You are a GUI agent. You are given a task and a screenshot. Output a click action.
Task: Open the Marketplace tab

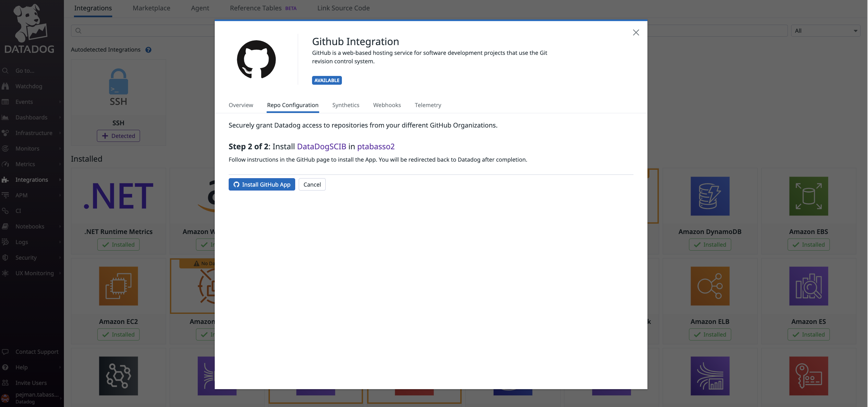coord(151,8)
